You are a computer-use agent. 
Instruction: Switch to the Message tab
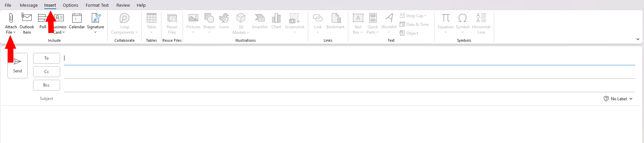point(29,5)
